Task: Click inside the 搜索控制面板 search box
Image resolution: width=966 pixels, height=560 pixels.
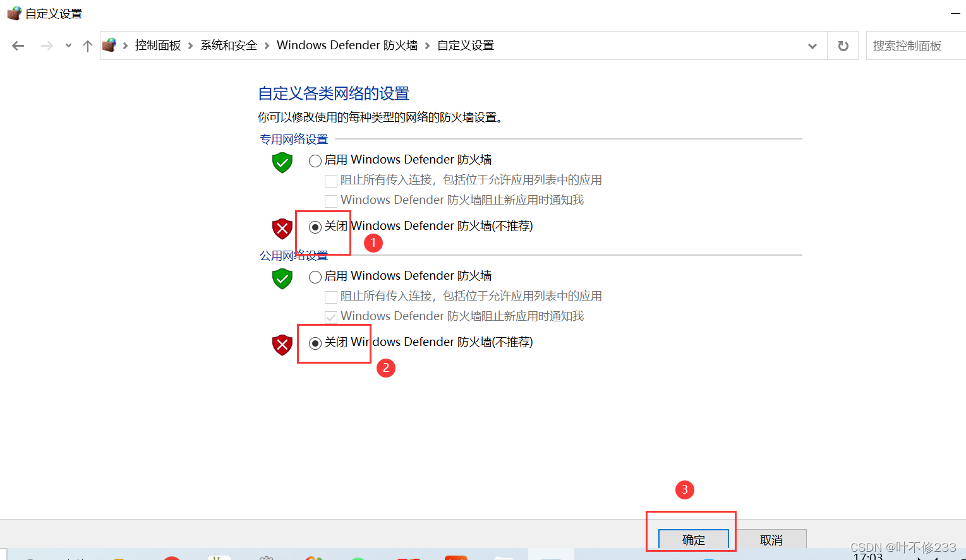Action: click(x=915, y=45)
